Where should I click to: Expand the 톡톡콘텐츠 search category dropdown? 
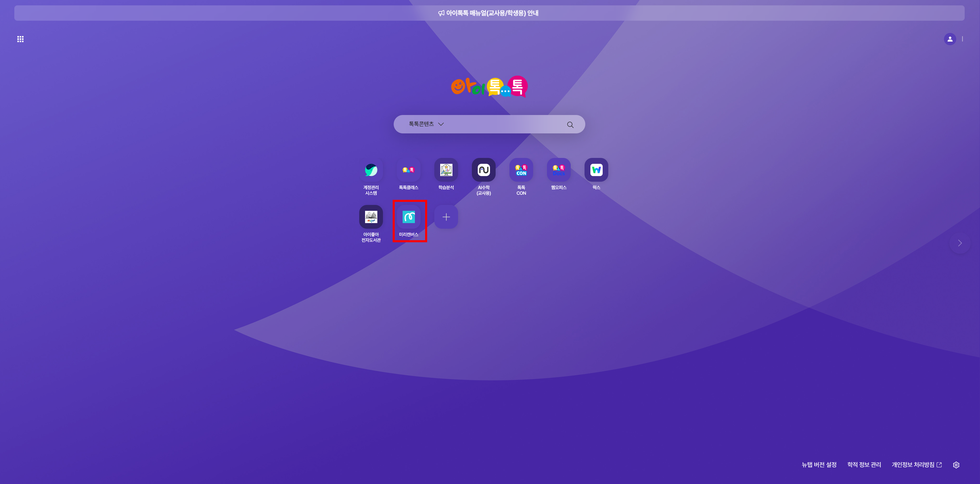[426, 124]
